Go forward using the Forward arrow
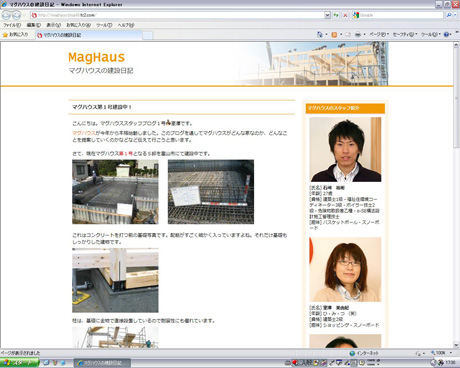The width and height of the screenshot is (460, 368). 16,15
